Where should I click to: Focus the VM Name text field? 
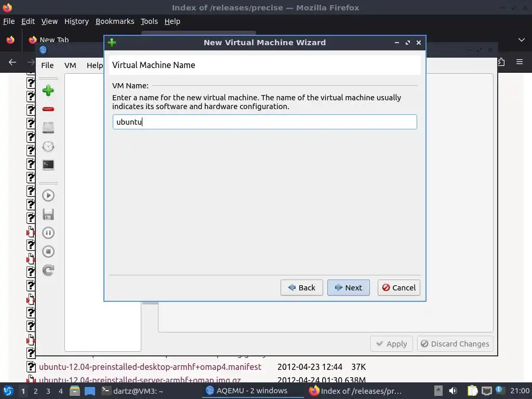tap(264, 122)
